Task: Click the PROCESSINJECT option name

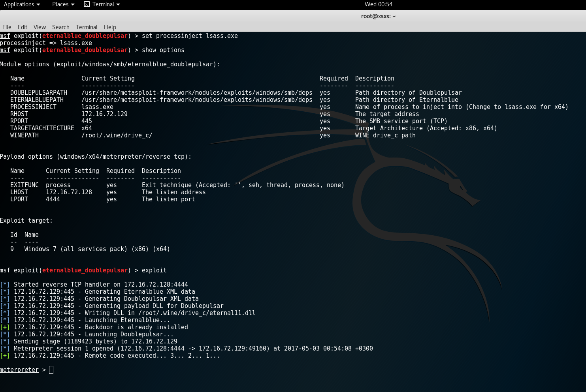Action: point(33,107)
